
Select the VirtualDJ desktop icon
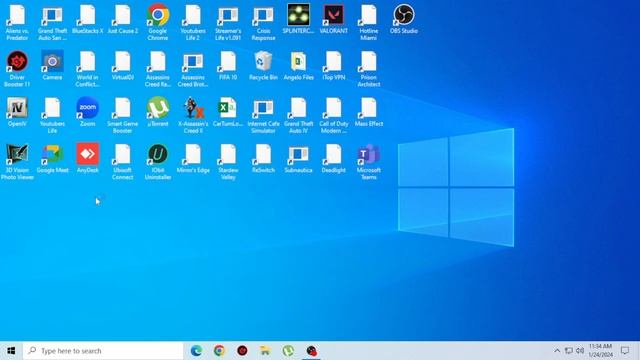[122, 66]
